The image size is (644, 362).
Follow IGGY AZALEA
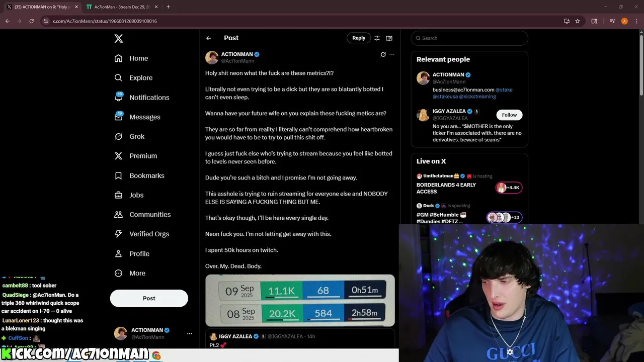[509, 115]
